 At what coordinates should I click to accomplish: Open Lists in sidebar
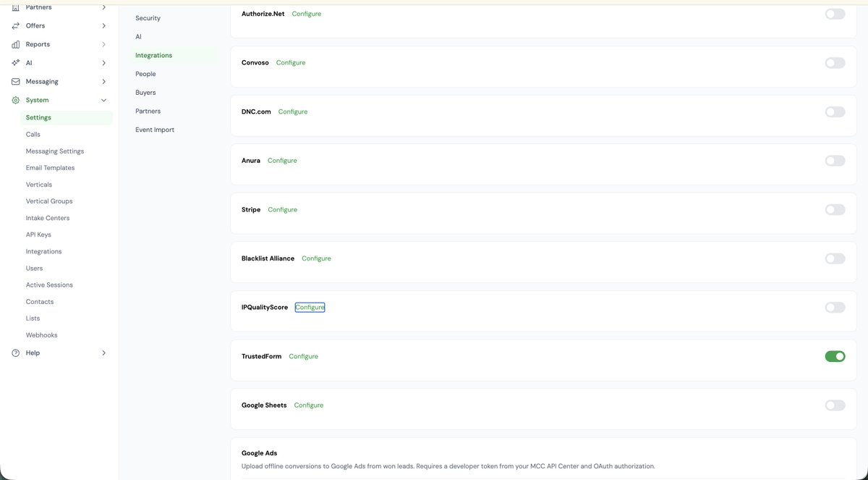click(x=33, y=319)
